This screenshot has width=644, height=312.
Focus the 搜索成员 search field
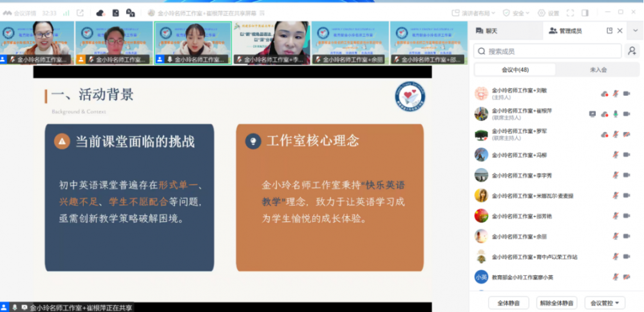pos(547,51)
